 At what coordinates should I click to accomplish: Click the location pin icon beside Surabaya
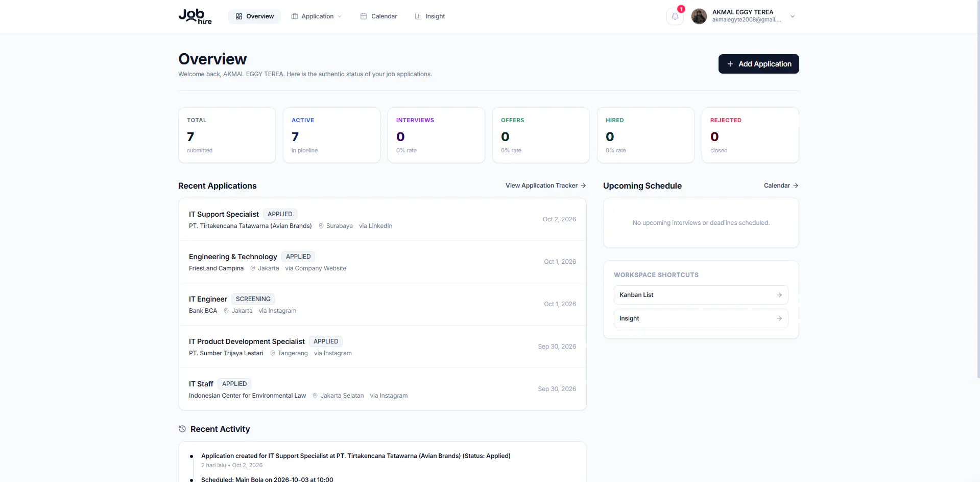pyautogui.click(x=321, y=226)
